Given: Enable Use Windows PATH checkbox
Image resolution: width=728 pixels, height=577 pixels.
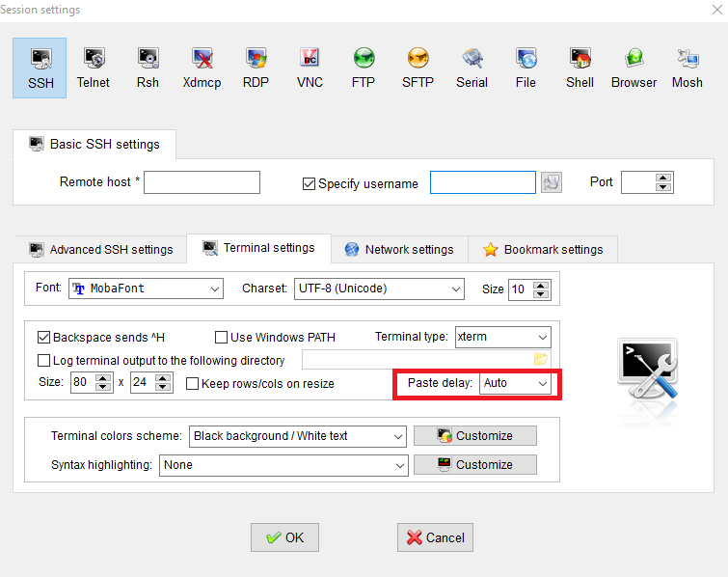Looking at the screenshot, I should tap(221, 338).
